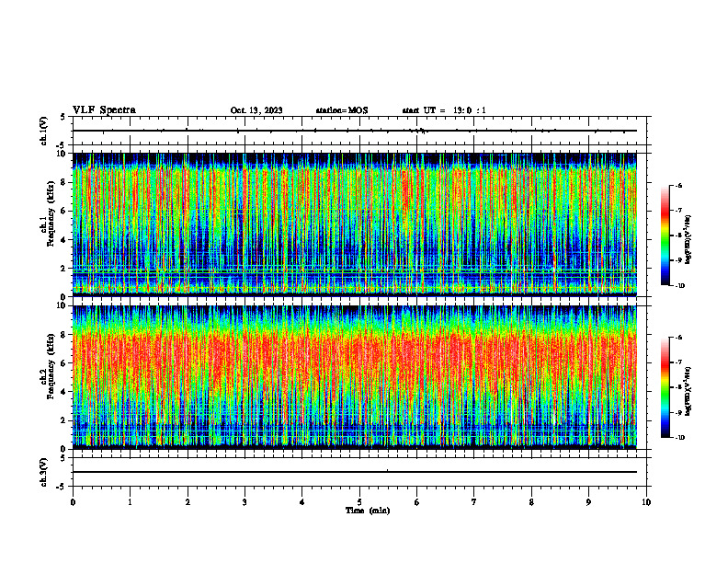Click the "3" tick label on the time axis
This screenshot has height=563, width=728.
(245, 502)
